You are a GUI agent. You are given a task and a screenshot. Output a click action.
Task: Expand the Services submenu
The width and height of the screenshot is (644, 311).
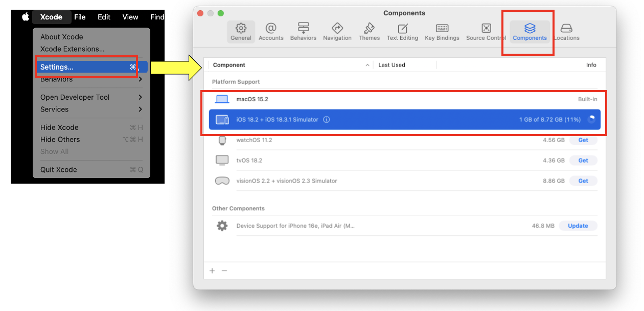pos(91,109)
